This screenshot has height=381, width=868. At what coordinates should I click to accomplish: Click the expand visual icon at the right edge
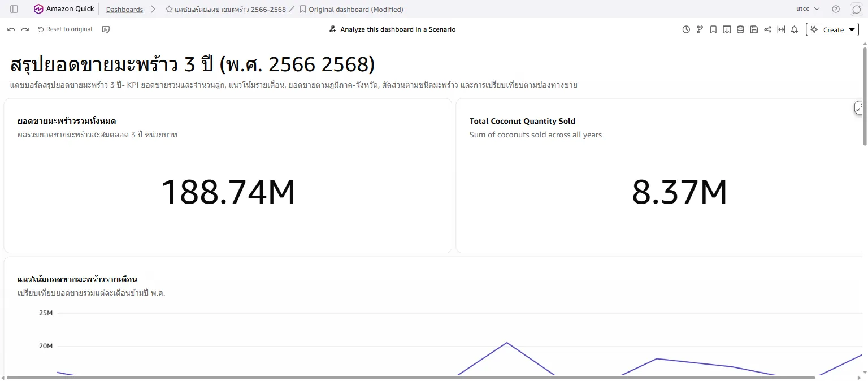point(860,107)
